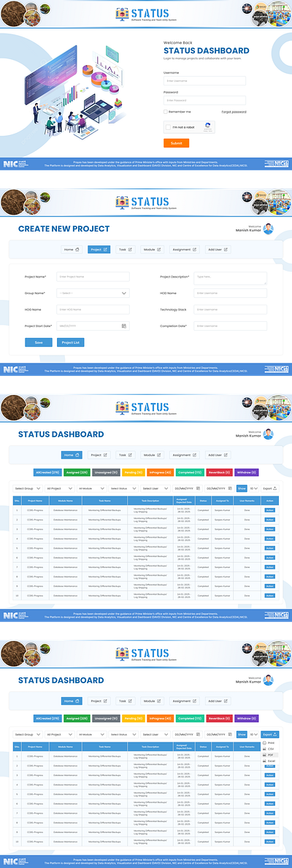Select InProgress (43) filter, dashboard with open Export menu

point(161,718)
